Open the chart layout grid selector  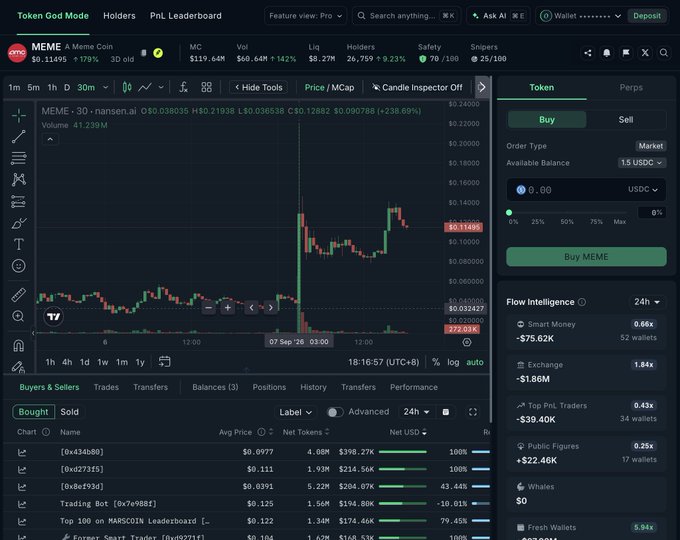pos(206,87)
